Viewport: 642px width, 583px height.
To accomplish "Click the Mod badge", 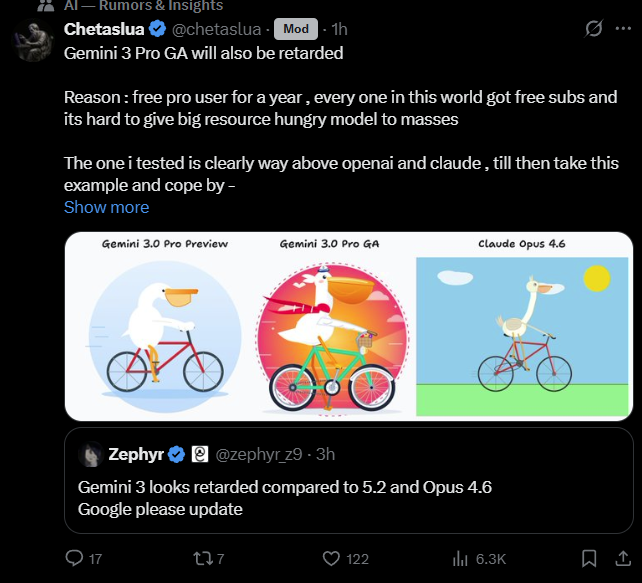I will [295, 29].
